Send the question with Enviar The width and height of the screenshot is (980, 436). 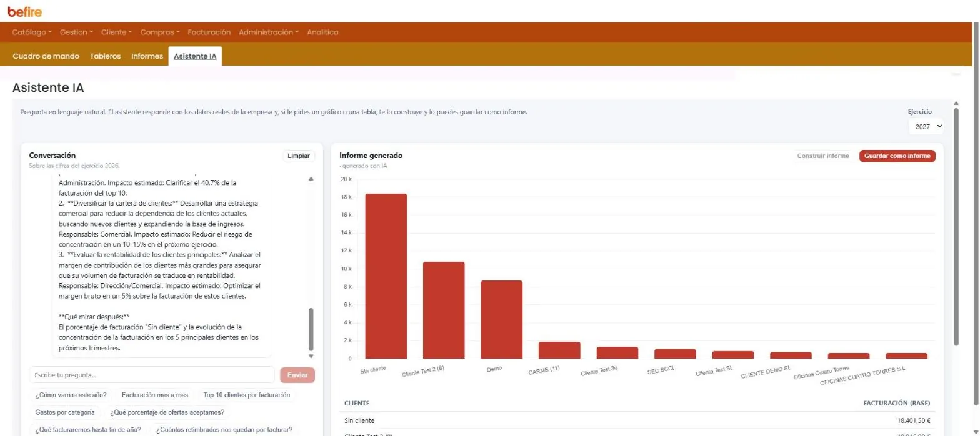click(297, 375)
